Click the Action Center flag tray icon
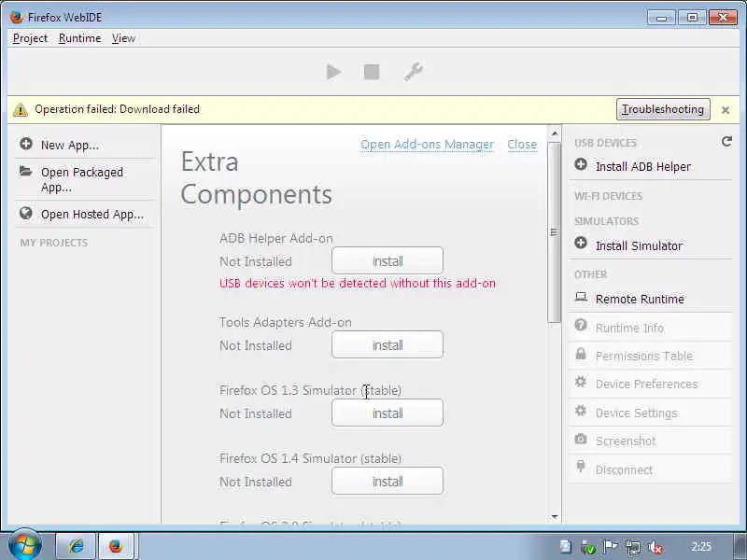747x560 pixels. tap(611, 547)
